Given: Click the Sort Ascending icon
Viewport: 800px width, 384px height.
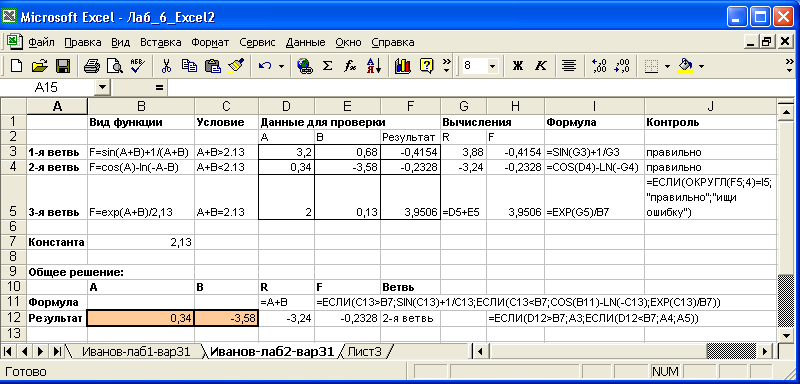Looking at the screenshot, I should click(x=374, y=66).
